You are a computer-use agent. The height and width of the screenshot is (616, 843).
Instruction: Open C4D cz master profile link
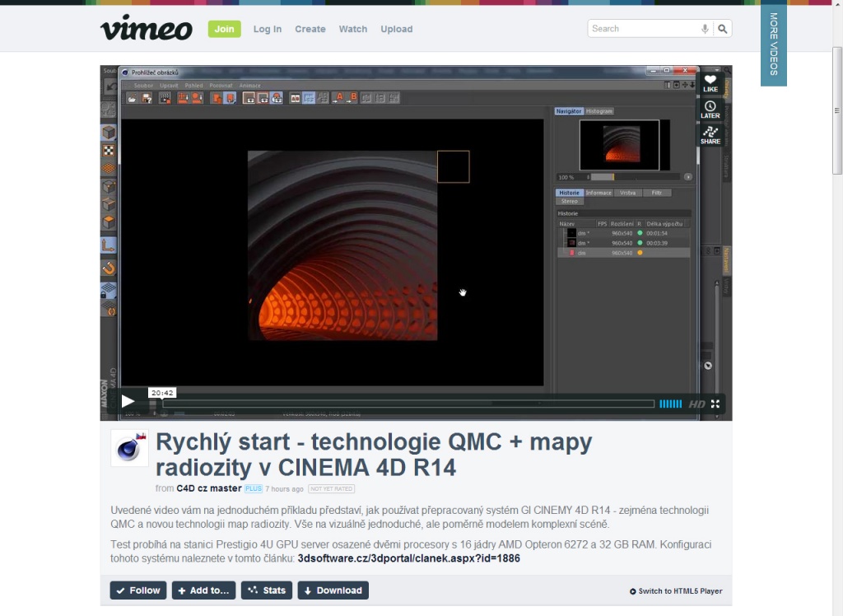click(x=208, y=488)
